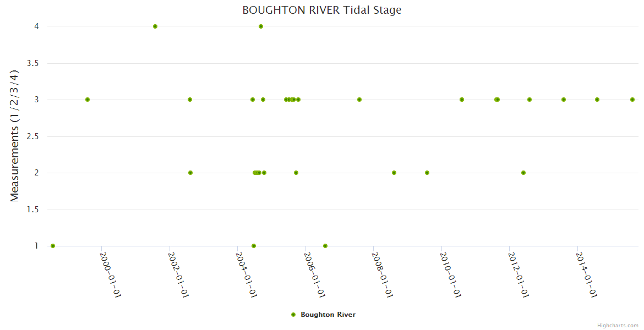Viewport: 644px width, 330px height.
Task: Click the Measurements (1/2/3/4) y-axis title
Action: tap(15, 136)
